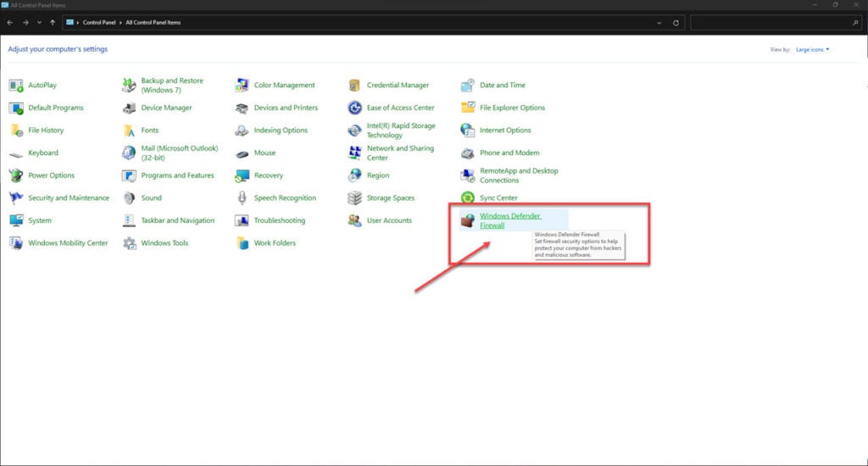Open the Recovery icon
This screenshot has height=466, width=868.
point(242,175)
